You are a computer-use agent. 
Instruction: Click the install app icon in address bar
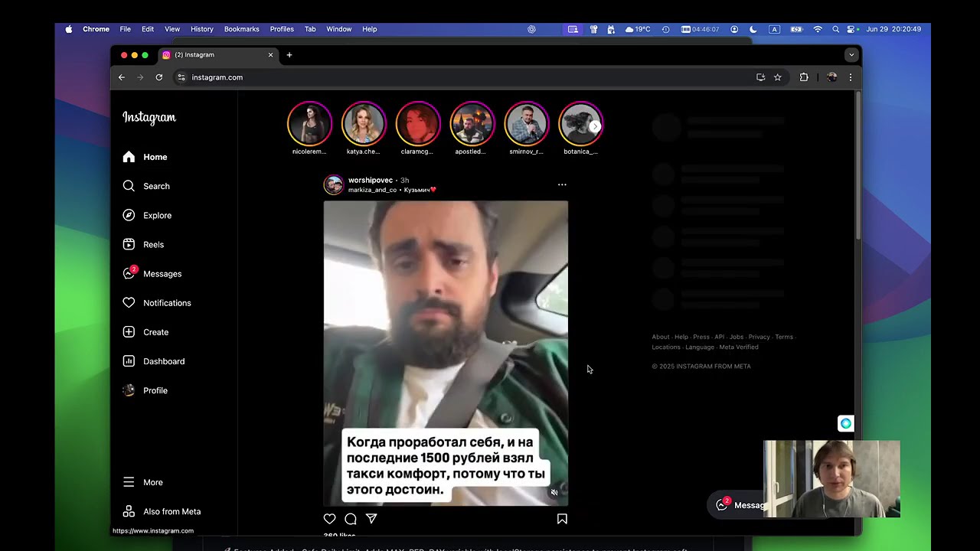click(x=760, y=77)
